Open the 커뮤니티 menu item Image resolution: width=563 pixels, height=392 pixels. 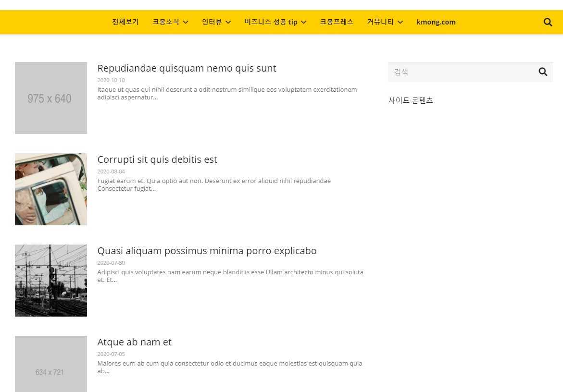pyautogui.click(x=380, y=22)
